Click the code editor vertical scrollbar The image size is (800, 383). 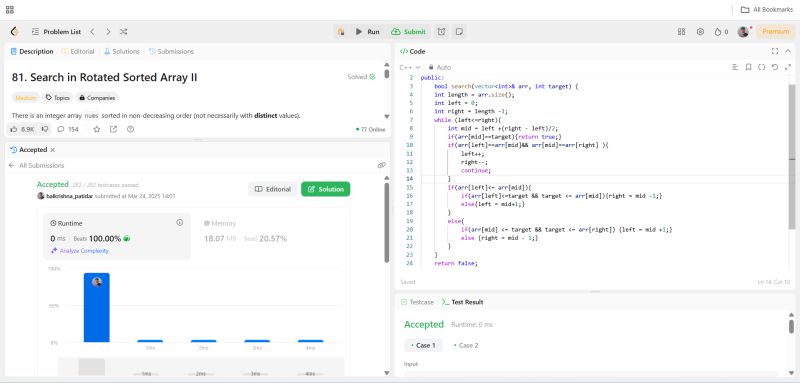click(x=792, y=157)
